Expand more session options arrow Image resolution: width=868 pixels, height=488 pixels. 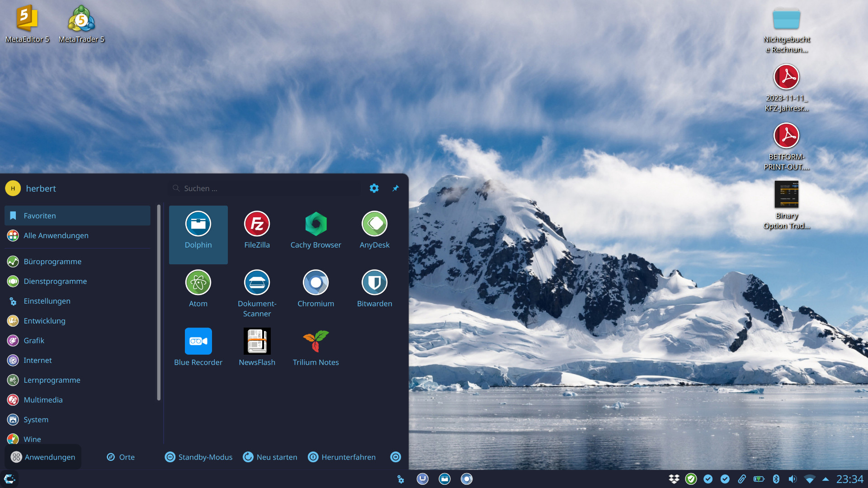(x=396, y=457)
